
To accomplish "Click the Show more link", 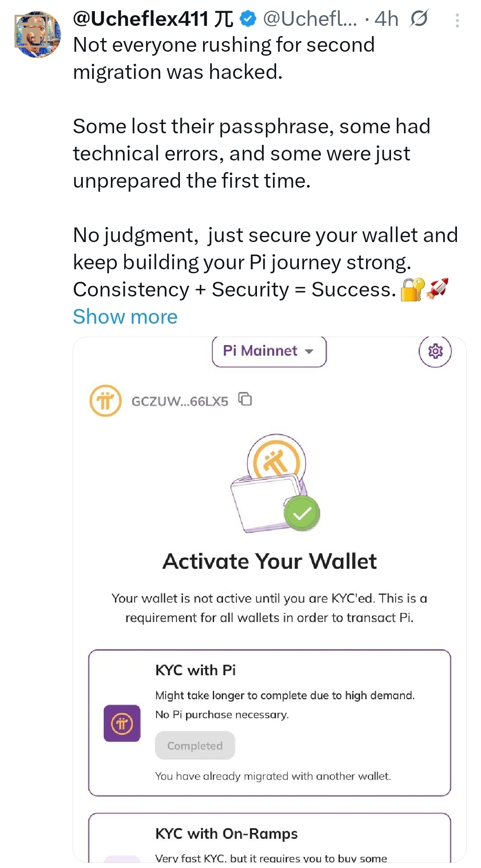I will coord(125,317).
